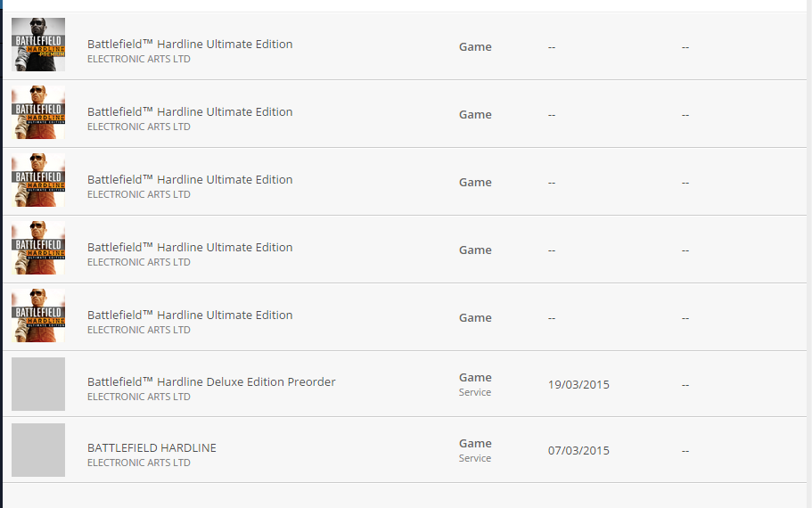Click the bold Game text beside 19/03/2015

coord(475,378)
